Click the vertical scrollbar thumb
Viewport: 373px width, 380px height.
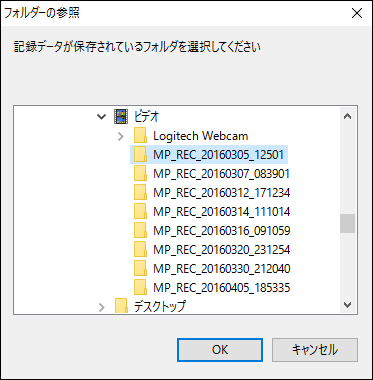click(x=348, y=223)
